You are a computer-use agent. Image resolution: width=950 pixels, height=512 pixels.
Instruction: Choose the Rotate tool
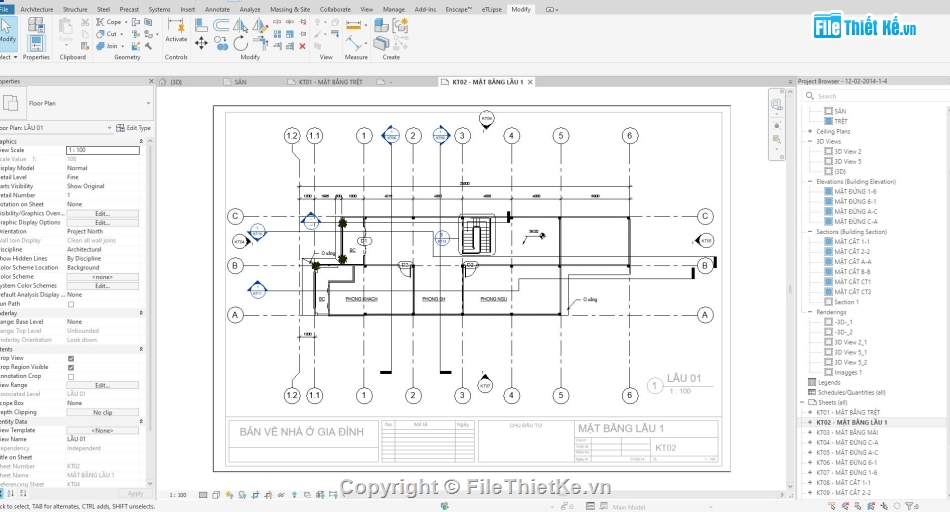pyautogui.click(x=241, y=44)
